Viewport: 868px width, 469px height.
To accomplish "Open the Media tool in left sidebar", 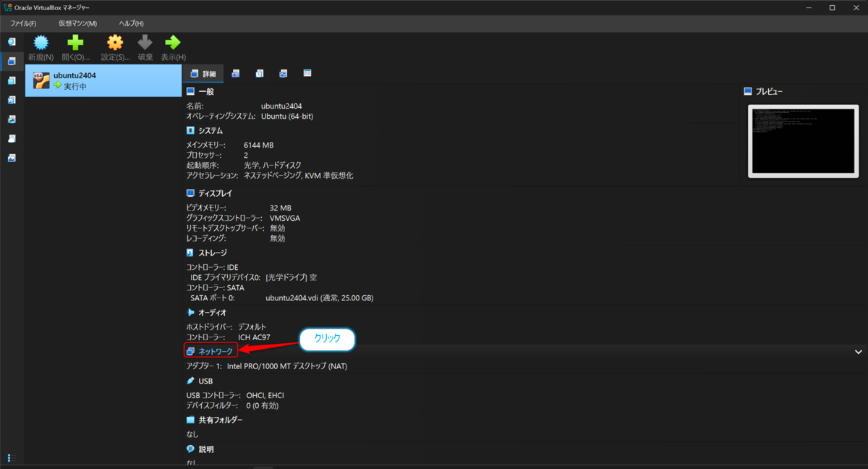I will click(12, 100).
